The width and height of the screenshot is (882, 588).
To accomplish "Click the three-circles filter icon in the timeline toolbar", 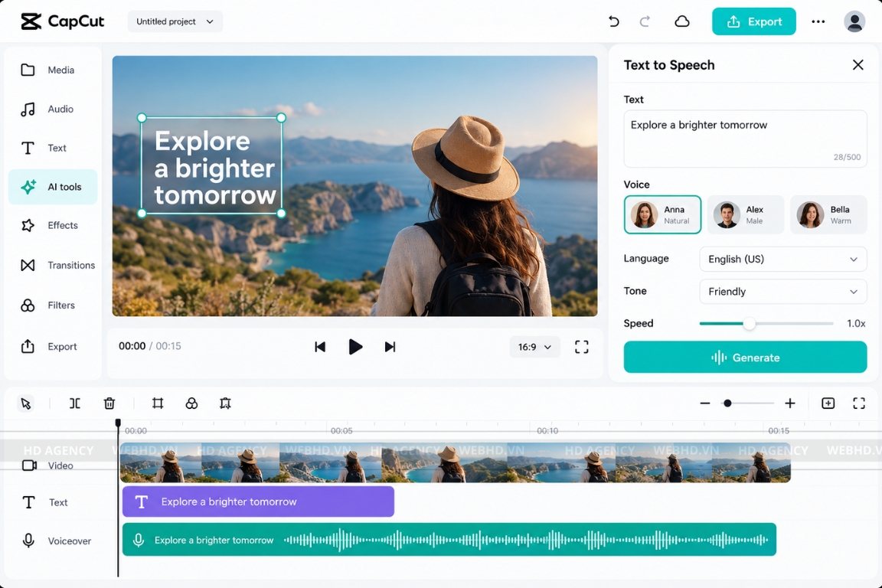I will (191, 403).
